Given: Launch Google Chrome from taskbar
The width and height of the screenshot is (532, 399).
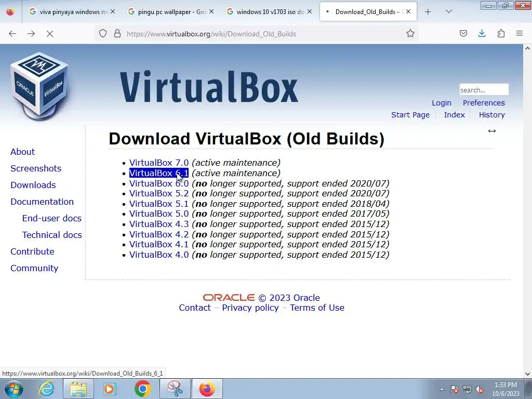Looking at the screenshot, I should coord(142,389).
